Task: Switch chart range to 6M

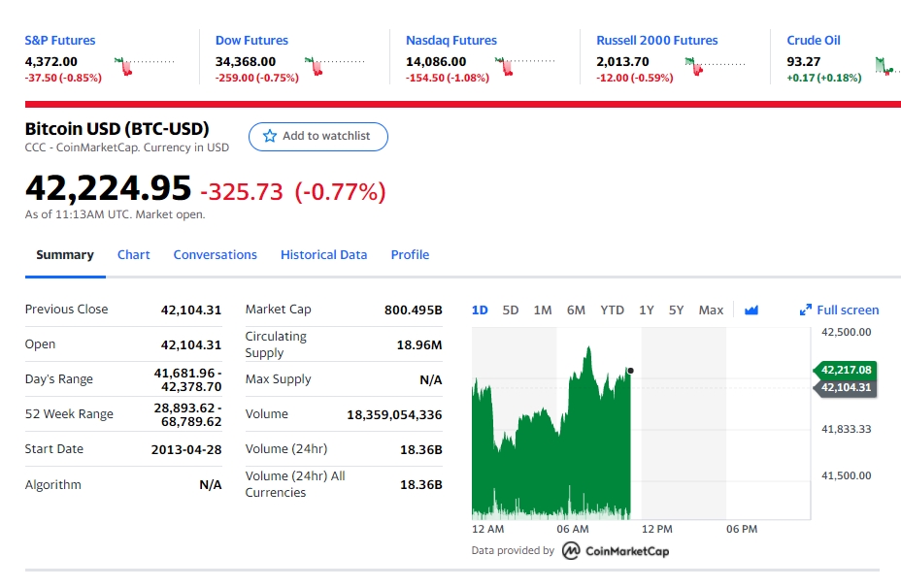Action: 576,310
